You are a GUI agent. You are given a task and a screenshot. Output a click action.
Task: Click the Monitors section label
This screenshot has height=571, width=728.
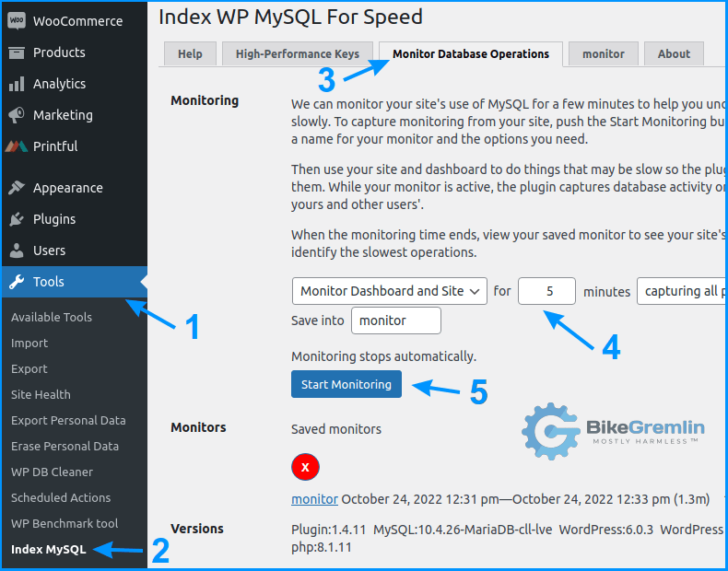[x=198, y=427]
